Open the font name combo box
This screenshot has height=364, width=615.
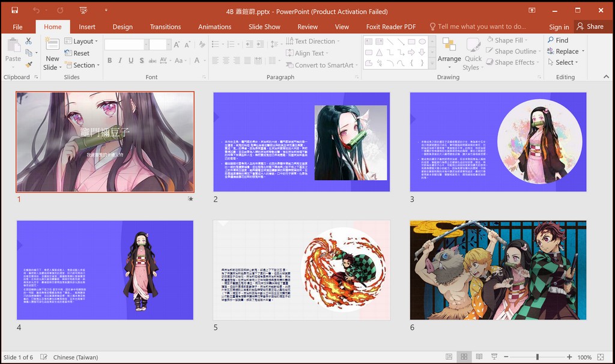(x=126, y=44)
